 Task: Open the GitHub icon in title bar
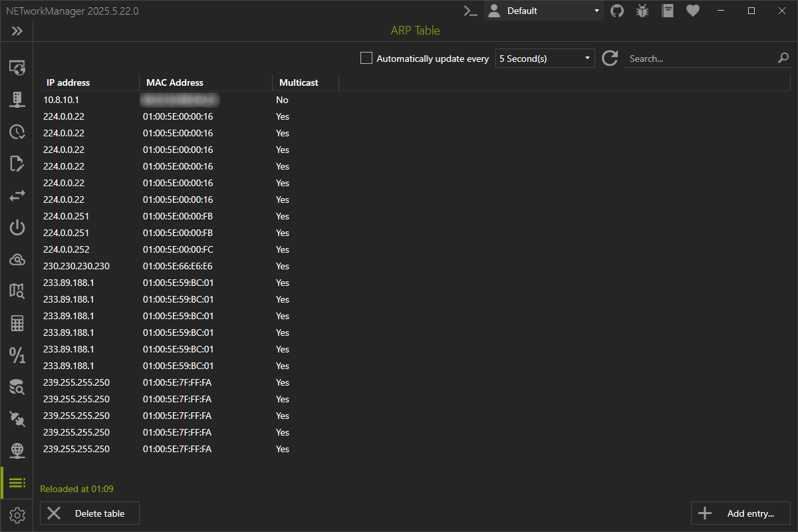tap(617, 11)
